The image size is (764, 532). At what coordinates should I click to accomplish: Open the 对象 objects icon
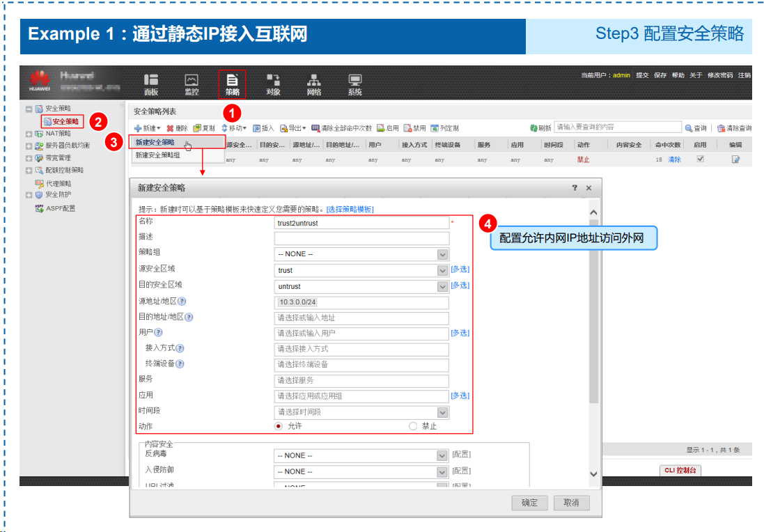point(273,84)
